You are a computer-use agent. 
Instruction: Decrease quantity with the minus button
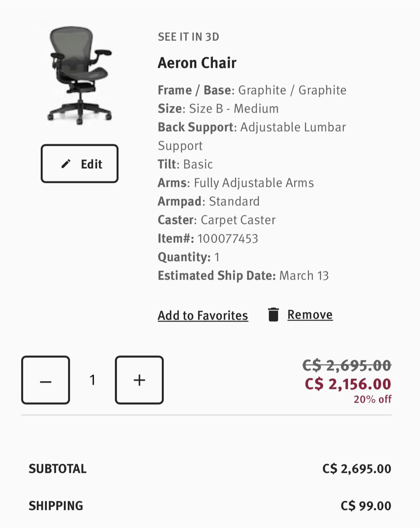click(45, 380)
